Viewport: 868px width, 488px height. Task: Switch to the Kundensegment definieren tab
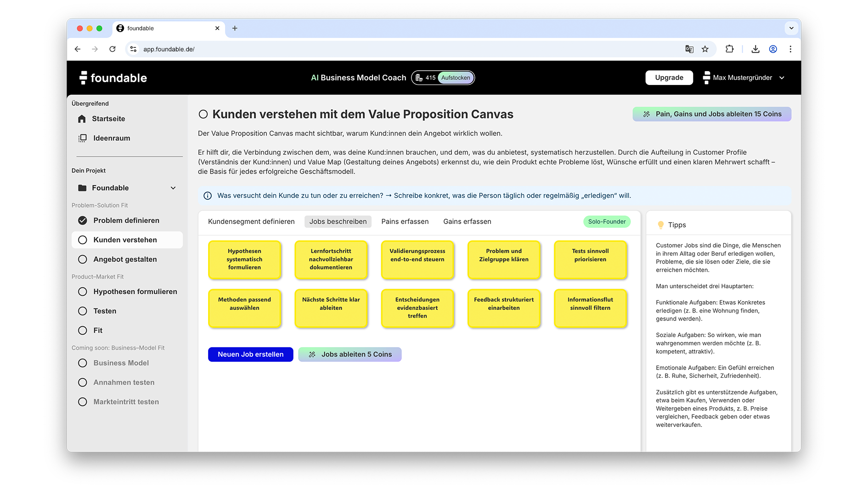pyautogui.click(x=251, y=222)
